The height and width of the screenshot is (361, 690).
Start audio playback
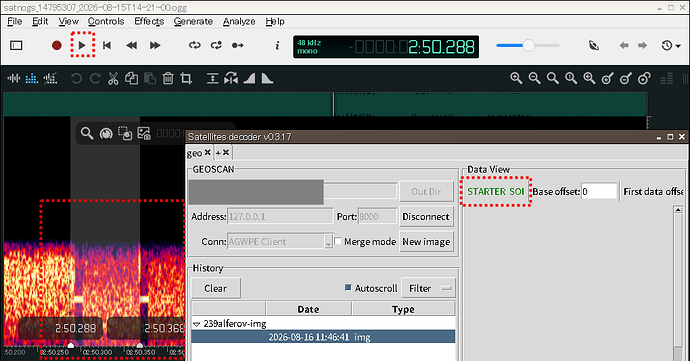[82, 45]
